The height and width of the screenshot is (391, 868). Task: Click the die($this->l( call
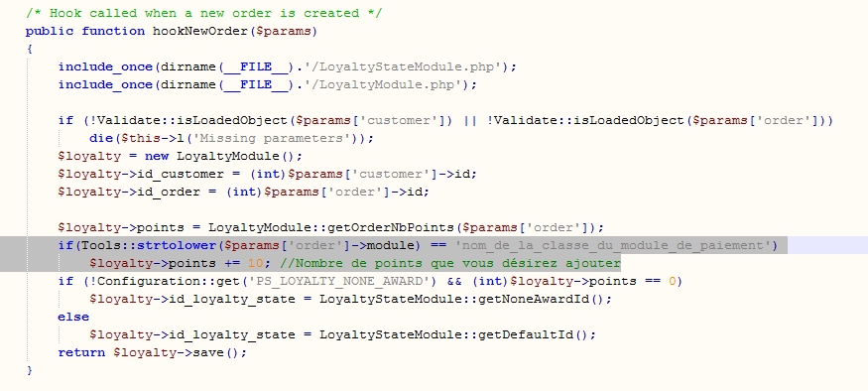[141, 138]
